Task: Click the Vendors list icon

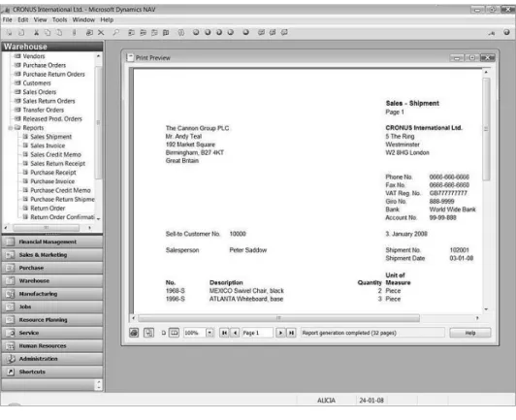Action: [x=17, y=56]
